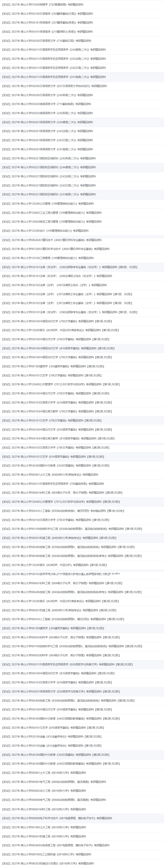Open the 050201英语语言文学《244德语(二外)》 link
164x868 pixels.
pyautogui.click(x=48, y=122)
